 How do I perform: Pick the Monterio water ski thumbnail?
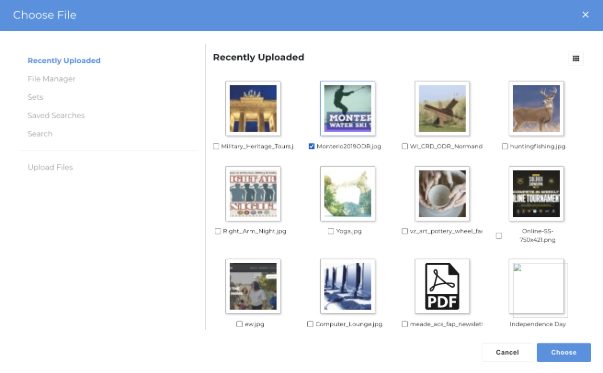(348, 108)
